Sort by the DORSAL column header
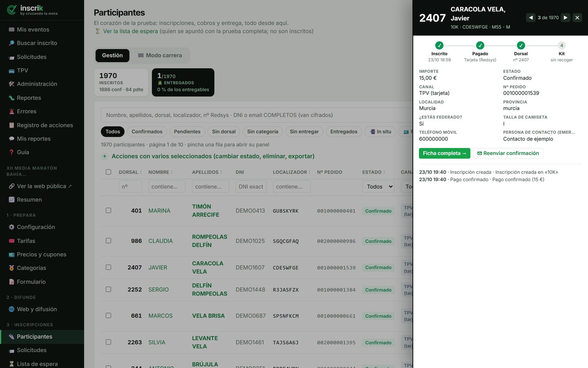 [130, 172]
